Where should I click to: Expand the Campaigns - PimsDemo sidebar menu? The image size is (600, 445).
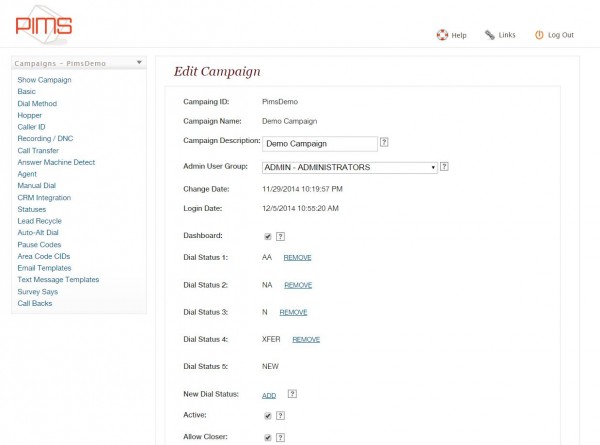pyautogui.click(x=139, y=63)
